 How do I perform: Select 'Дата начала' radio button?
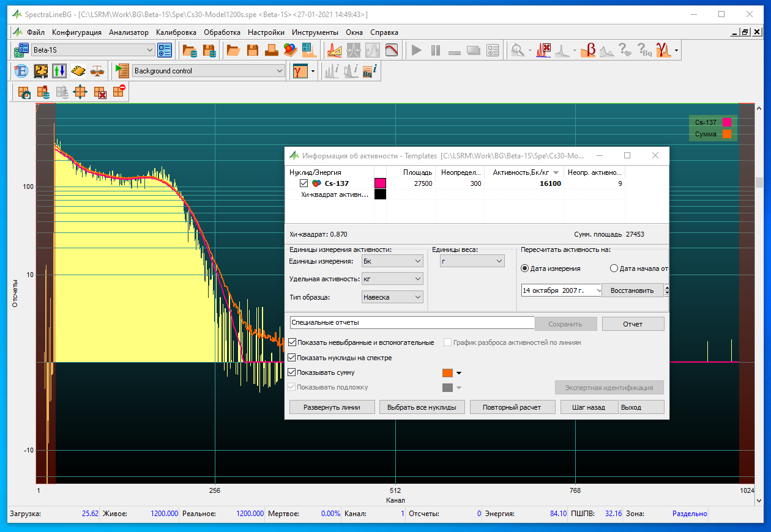click(614, 268)
